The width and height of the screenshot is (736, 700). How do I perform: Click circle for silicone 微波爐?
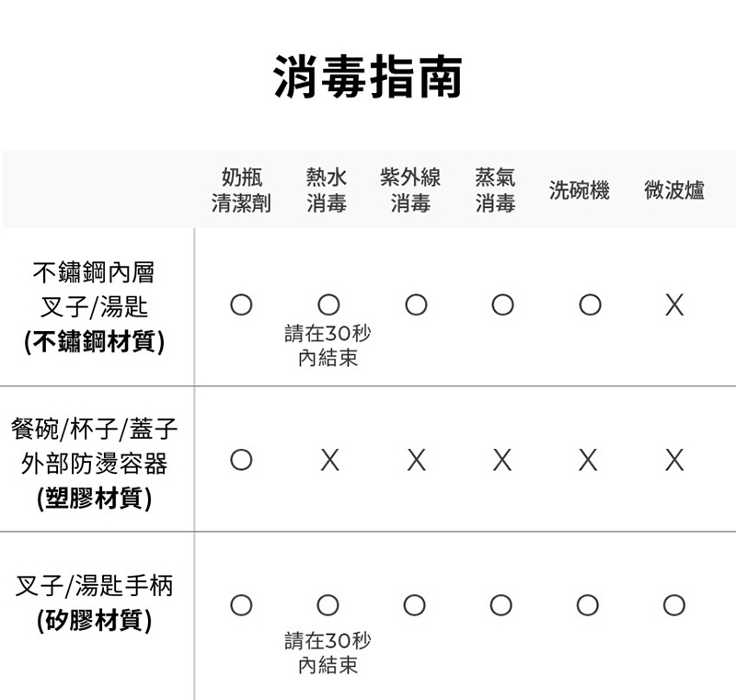(x=674, y=604)
